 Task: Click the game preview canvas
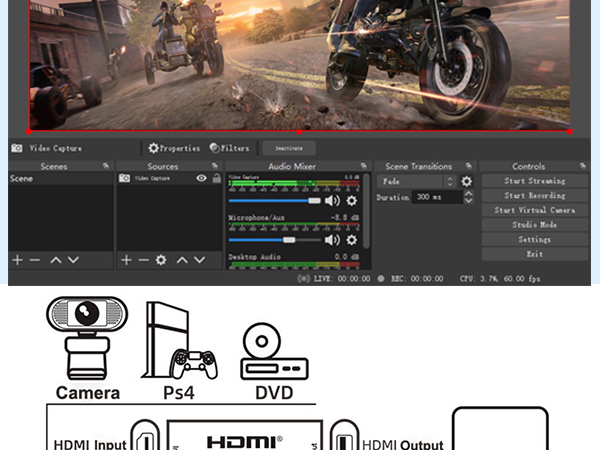coord(300,65)
